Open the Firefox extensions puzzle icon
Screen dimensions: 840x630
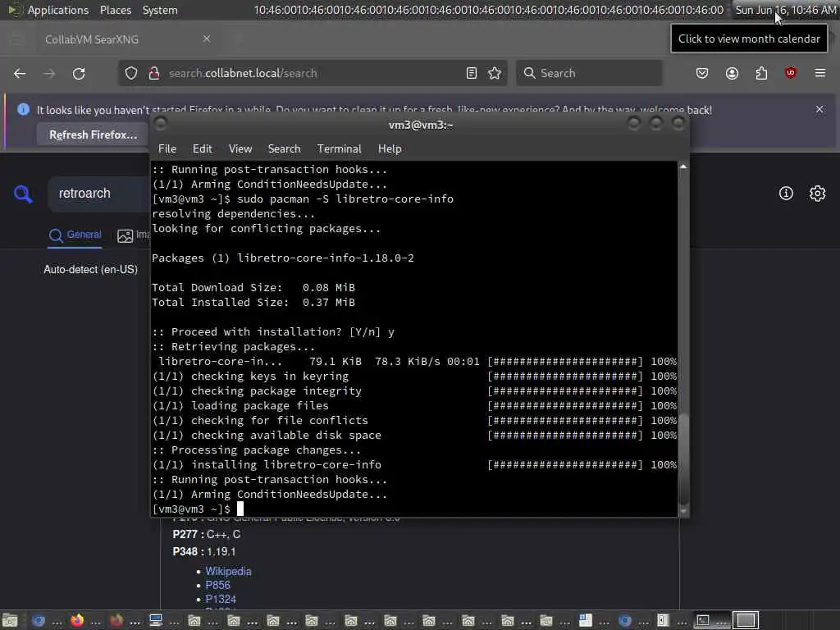[x=761, y=73]
